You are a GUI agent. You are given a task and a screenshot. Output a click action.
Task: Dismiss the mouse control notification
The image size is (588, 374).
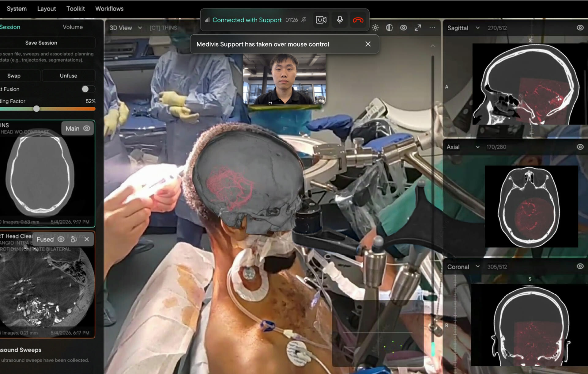point(368,44)
